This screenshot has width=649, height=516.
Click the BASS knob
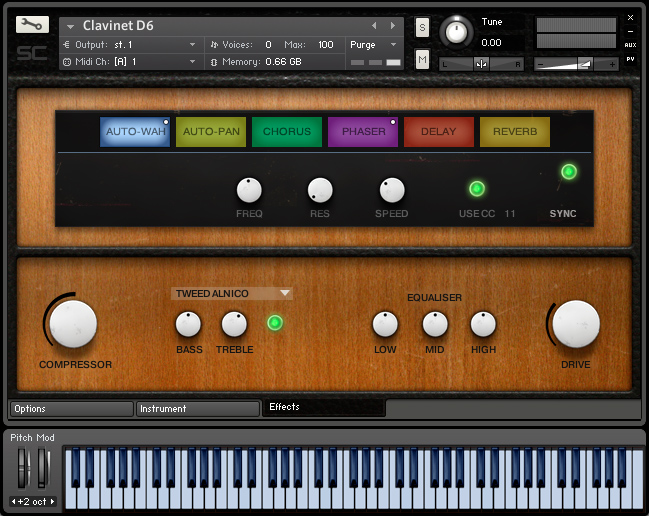[x=188, y=324]
